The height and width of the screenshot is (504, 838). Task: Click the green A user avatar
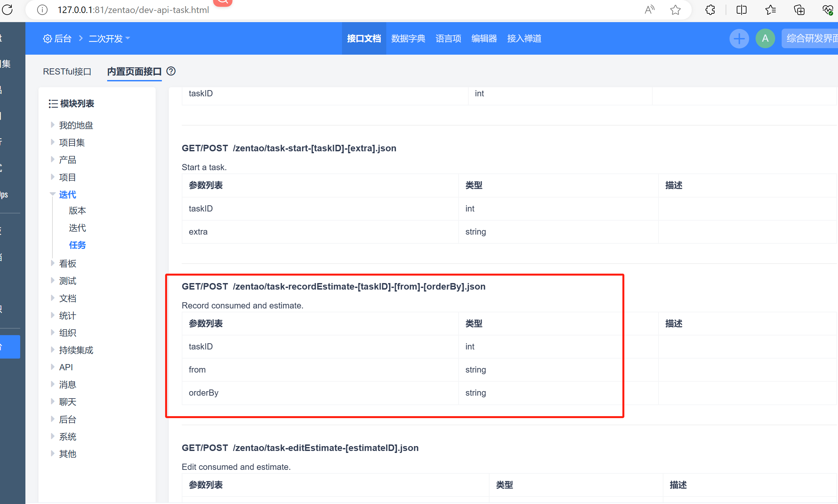pos(765,38)
